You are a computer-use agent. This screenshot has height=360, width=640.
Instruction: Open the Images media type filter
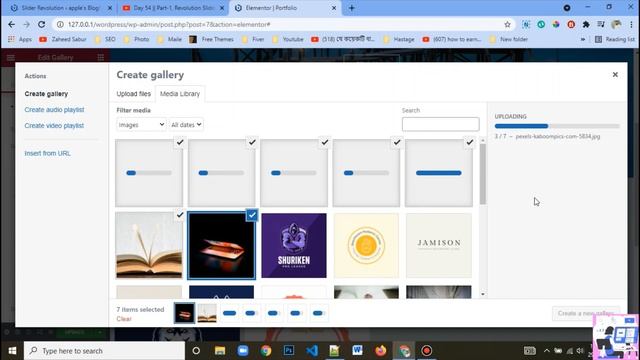click(141, 124)
